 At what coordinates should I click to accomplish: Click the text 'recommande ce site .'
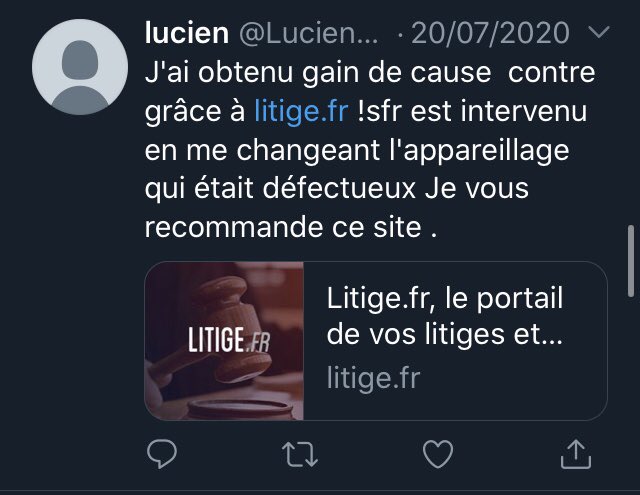(x=291, y=227)
